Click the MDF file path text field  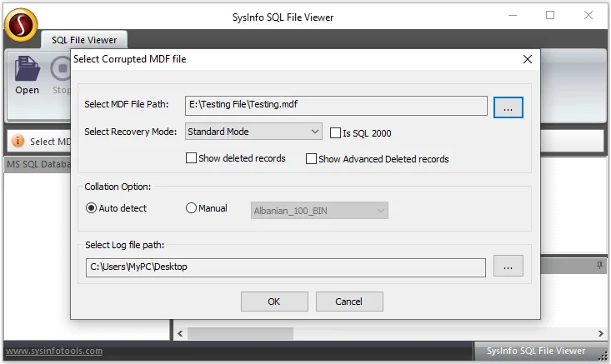click(335, 105)
